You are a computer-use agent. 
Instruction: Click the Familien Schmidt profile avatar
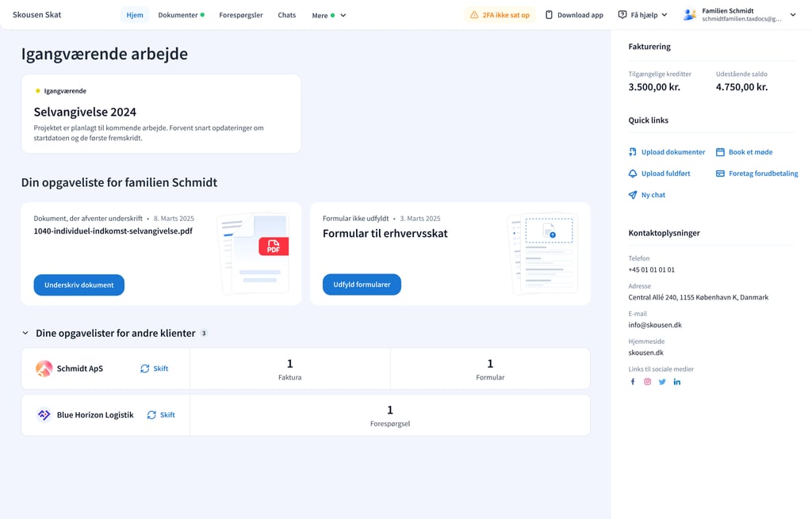tap(689, 15)
